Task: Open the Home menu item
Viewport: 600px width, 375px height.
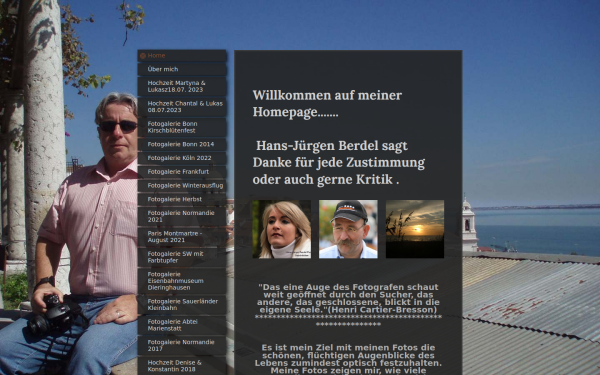Action: [x=182, y=55]
